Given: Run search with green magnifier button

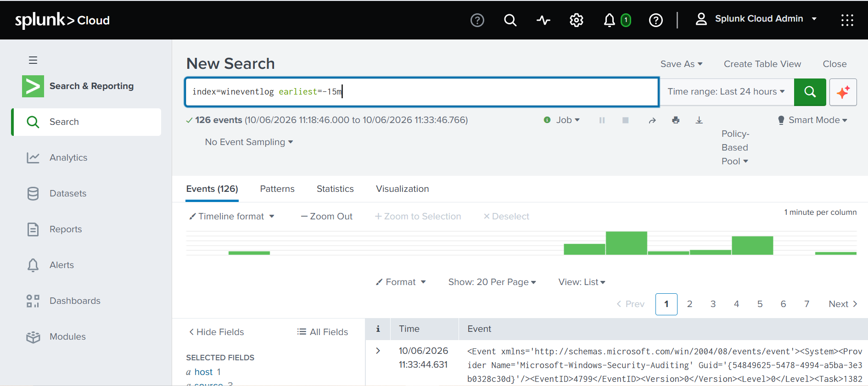Looking at the screenshot, I should click(x=810, y=92).
